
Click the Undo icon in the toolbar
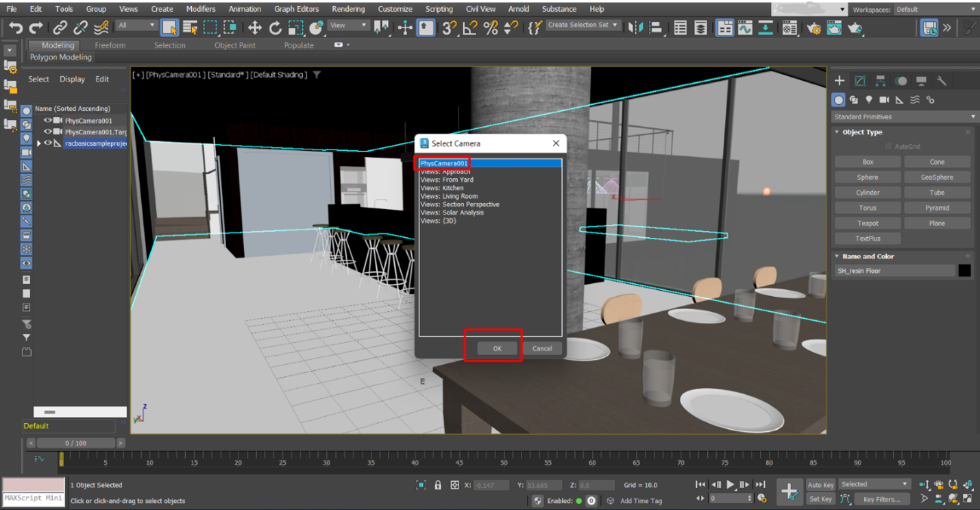(x=14, y=27)
